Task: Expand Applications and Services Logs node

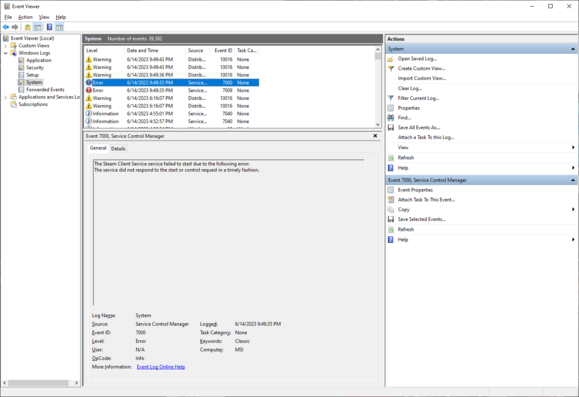Action: click(x=6, y=97)
